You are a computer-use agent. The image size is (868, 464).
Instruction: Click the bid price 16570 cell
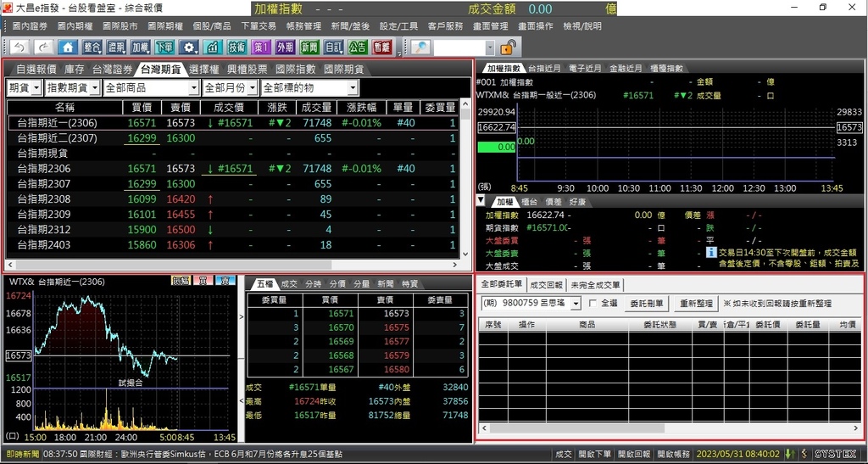click(x=331, y=327)
